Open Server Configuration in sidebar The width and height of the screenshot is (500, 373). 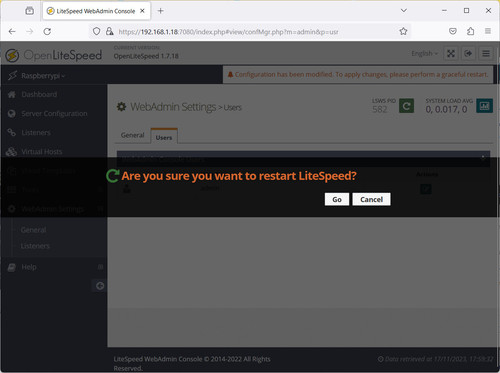[x=54, y=114]
